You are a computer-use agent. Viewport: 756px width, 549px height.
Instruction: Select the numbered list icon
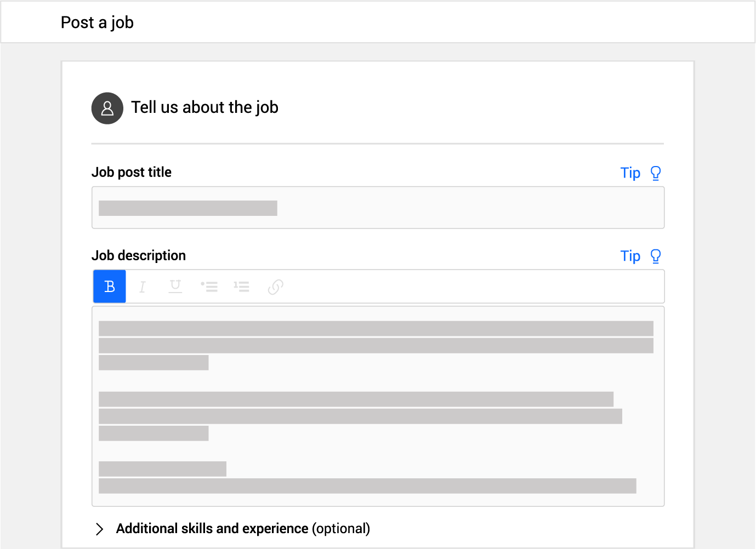coord(241,286)
